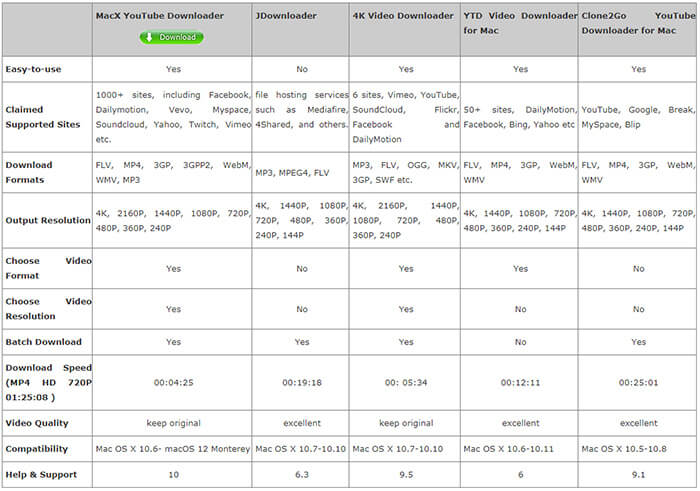Click the Batch Download row label
The width and height of the screenshot is (700, 491).
point(43,342)
